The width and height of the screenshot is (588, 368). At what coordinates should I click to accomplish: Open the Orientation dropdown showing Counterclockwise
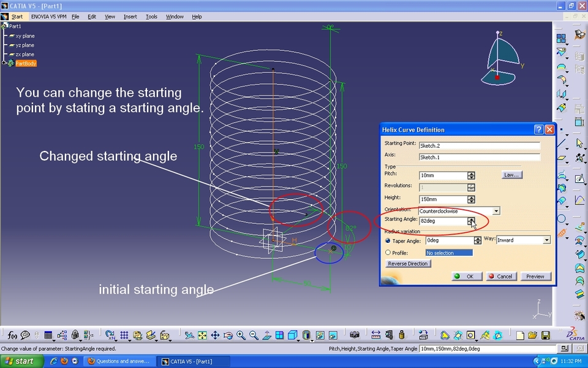[x=496, y=210]
